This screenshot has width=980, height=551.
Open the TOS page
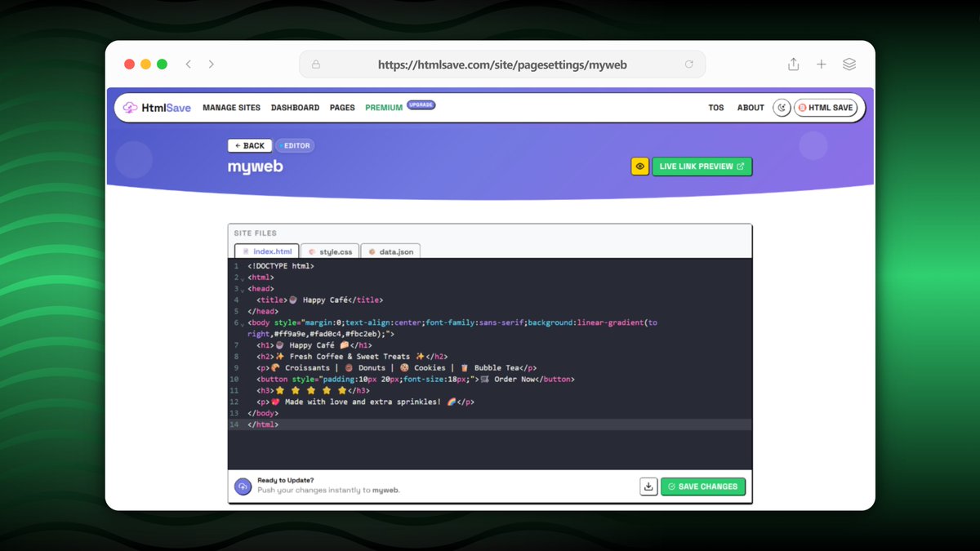coord(716,108)
